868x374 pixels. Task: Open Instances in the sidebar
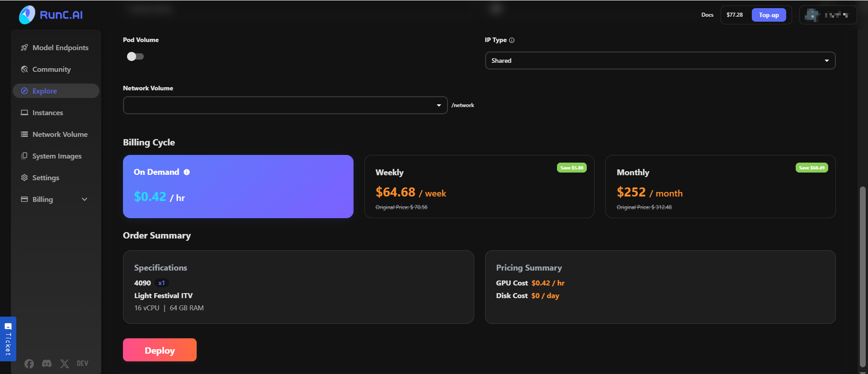(47, 112)
